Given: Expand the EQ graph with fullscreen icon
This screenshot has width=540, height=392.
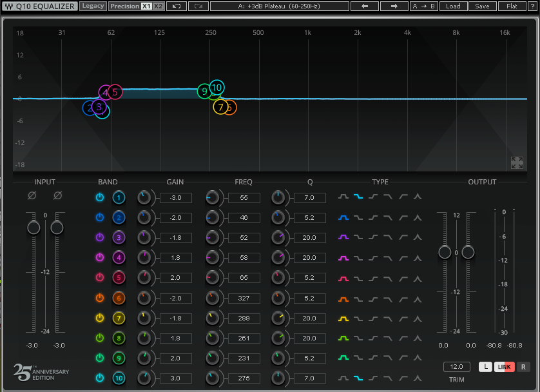Looking at the screenshot, I should tap(517, 162).
